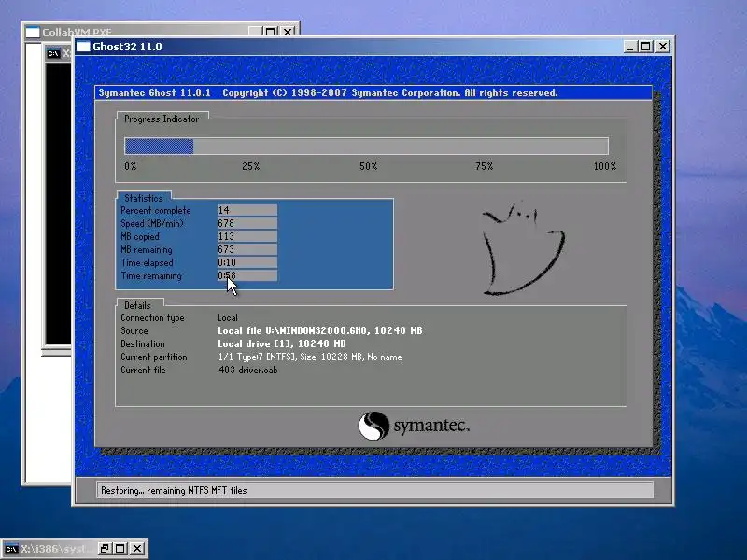
Task: Click the current file 403 driver.cab
Action: (x=248, y=370)
